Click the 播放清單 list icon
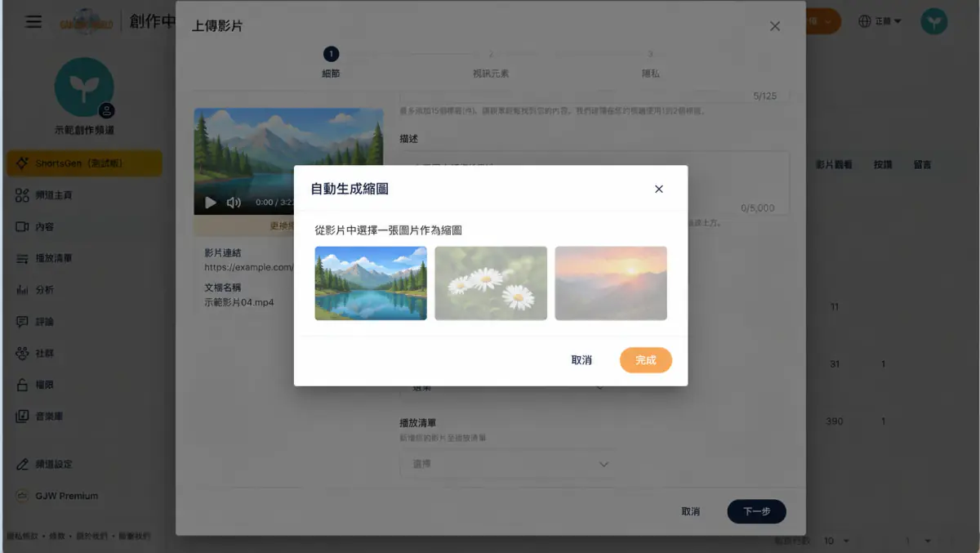The width and height of the screenshot is (980, 553). (23, 258)
